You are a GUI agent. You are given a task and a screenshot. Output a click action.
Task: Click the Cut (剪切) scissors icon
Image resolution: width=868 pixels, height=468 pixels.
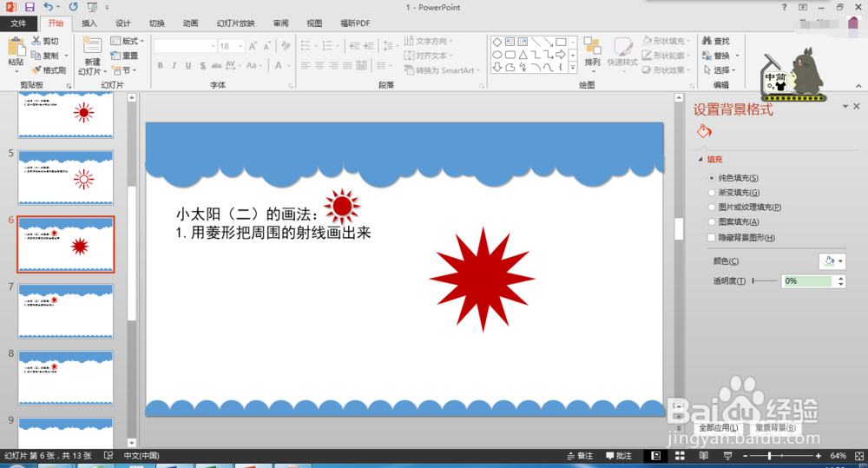click(x=36, y=41)
